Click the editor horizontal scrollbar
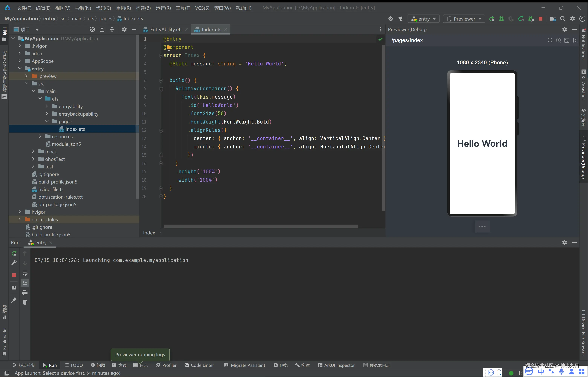This screenshot has width=588, height=377. (260, 226)
